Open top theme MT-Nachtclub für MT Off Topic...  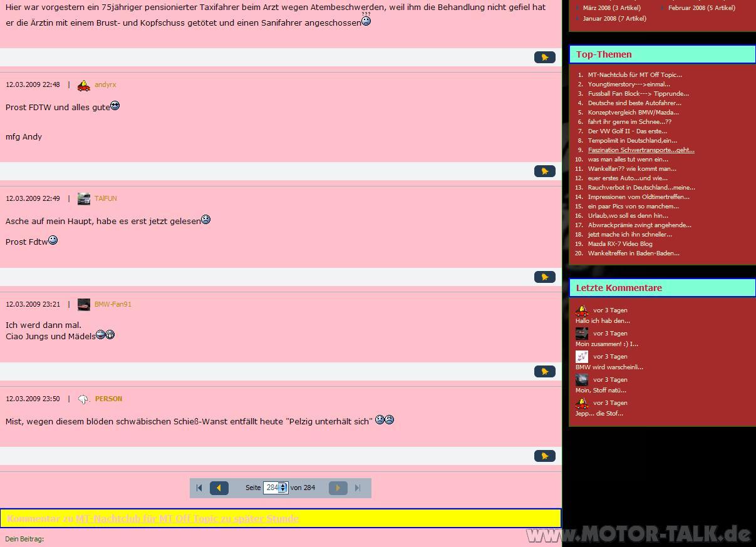click(x=635, y=74)
